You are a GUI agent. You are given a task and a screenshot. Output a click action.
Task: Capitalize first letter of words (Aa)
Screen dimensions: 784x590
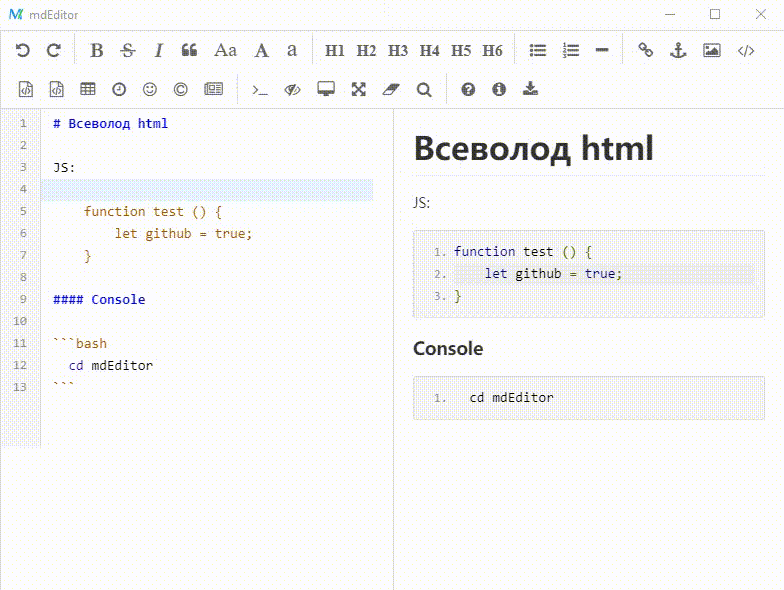click(226, 50)
